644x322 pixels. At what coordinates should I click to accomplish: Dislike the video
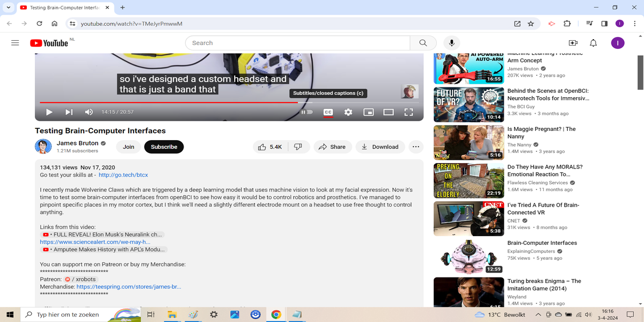(299, 147)
